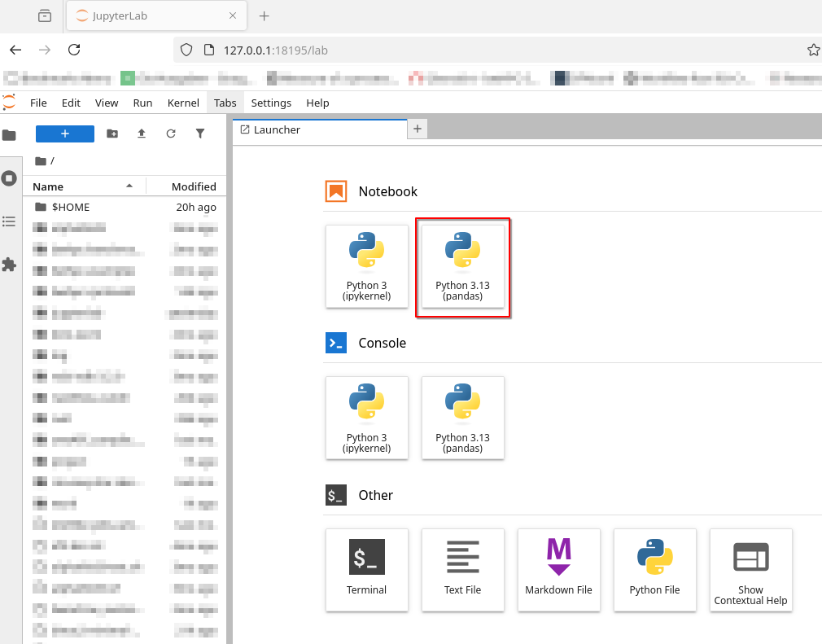This screenshot has height=644, width=822.
Task: Open the Settings menu
Action: 271,103
